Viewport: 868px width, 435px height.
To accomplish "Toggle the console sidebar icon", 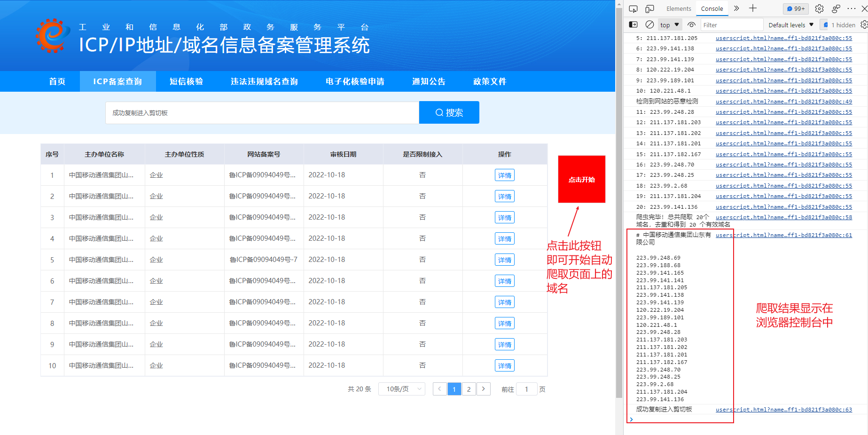I will [633, 24].
